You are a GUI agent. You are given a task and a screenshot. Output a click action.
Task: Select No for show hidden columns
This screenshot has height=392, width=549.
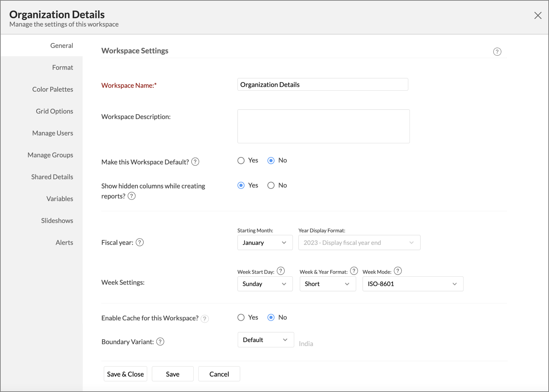(271, 185)
